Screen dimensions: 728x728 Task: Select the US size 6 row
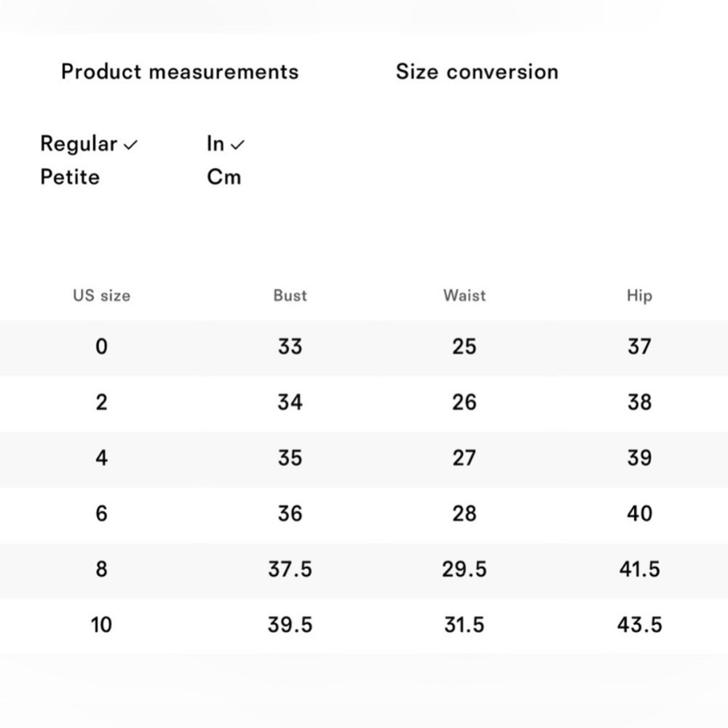(x=101, y=514)
